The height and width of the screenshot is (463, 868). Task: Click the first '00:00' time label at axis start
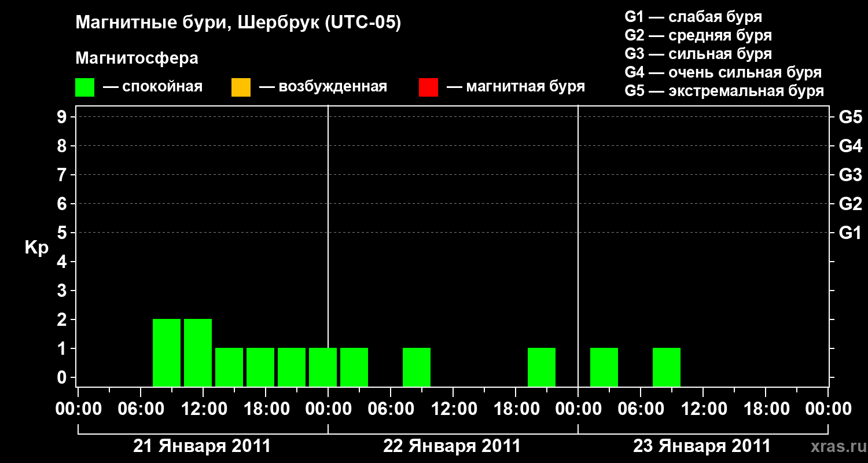coord(78,409)
